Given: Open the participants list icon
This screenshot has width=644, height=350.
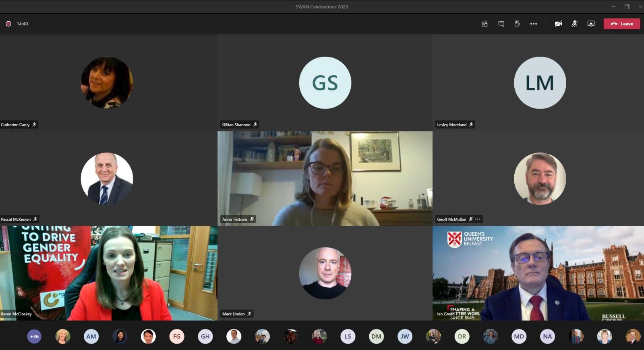Looking at the screenshot, I should pyautogui.click(x=485, y=24).
